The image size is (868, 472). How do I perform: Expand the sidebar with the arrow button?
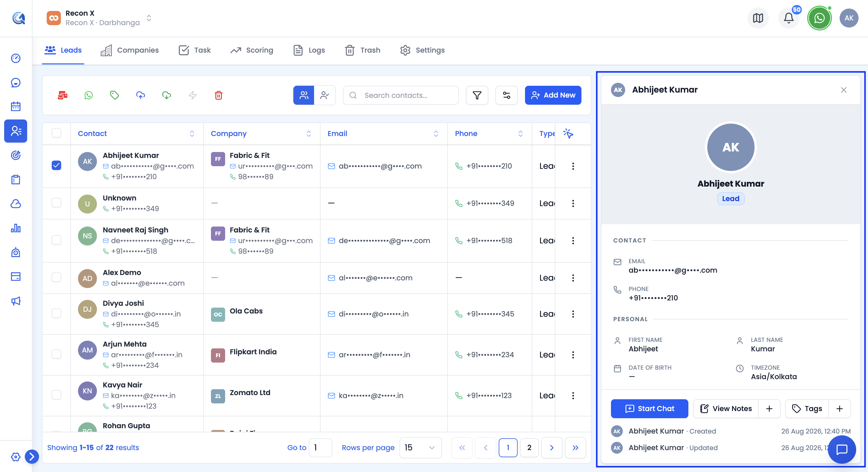pyautogui.click(x=32, y=457)
